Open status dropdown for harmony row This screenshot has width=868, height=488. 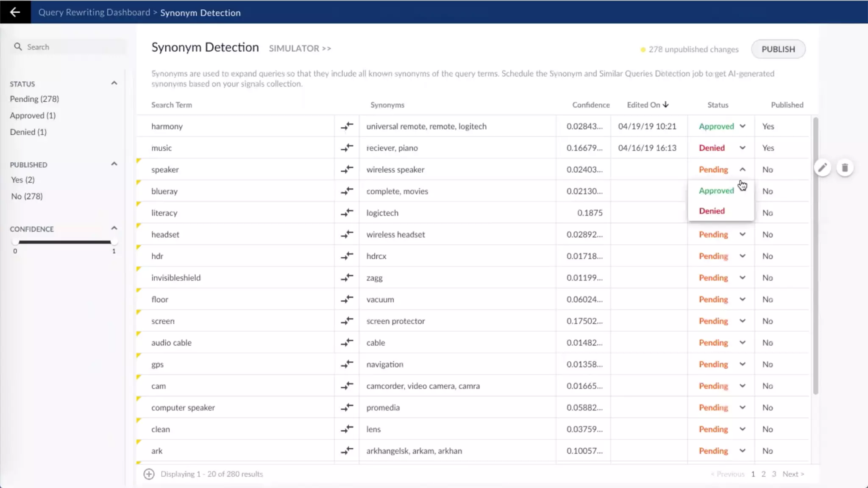tap(743, 126)
